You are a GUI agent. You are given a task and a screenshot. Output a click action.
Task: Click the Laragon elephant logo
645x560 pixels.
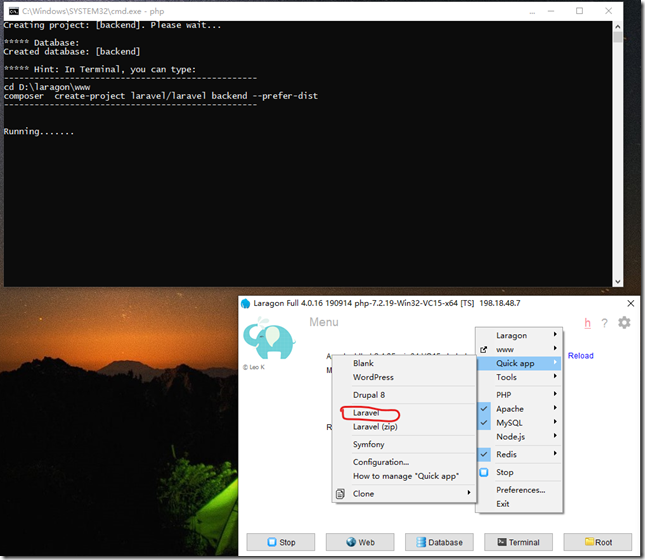tap(269, 339)
